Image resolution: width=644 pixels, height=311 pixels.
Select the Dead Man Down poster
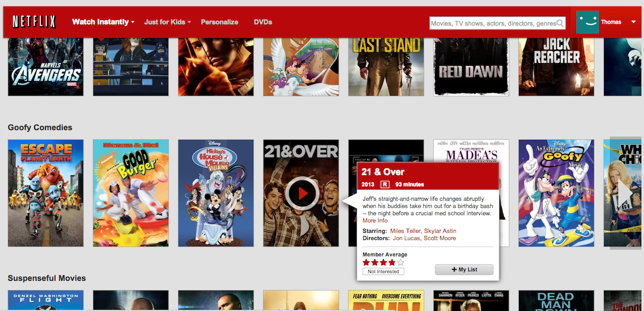point(556,301)
